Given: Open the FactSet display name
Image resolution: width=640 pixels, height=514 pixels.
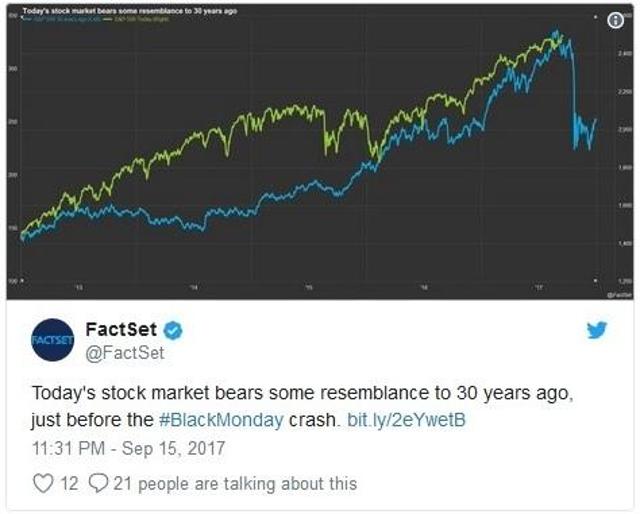Looking at the screenshot, I should coord(121,329).
